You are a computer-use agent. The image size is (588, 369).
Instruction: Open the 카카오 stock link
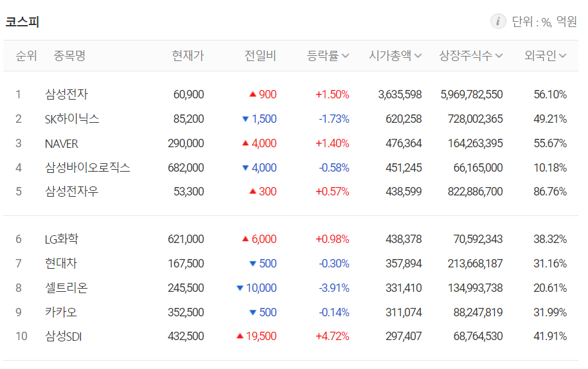pos(61,312)
